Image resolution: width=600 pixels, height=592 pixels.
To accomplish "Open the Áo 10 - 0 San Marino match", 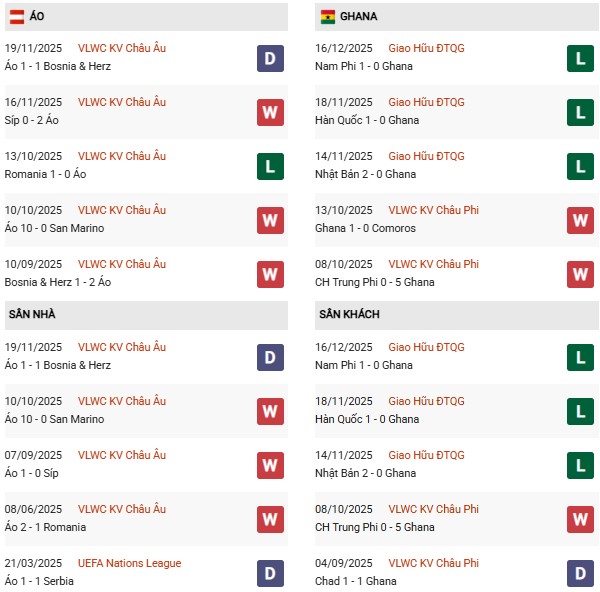I will click(55, 228).
